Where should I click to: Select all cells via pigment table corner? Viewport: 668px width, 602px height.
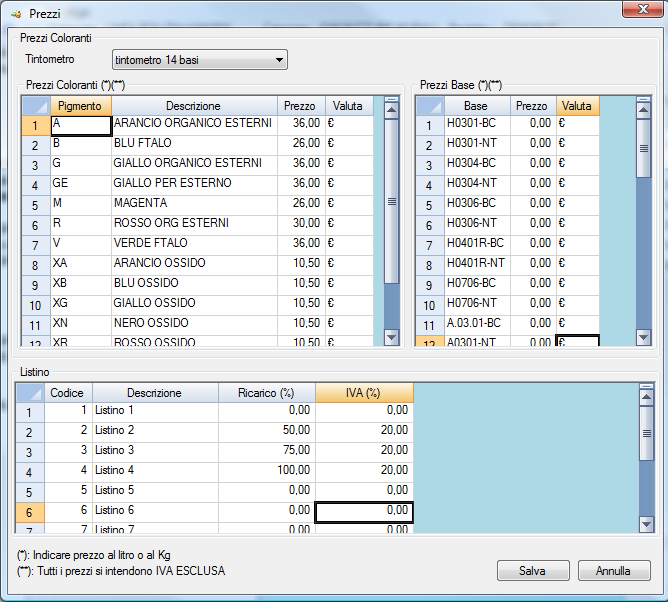click(x=36, y=106)
